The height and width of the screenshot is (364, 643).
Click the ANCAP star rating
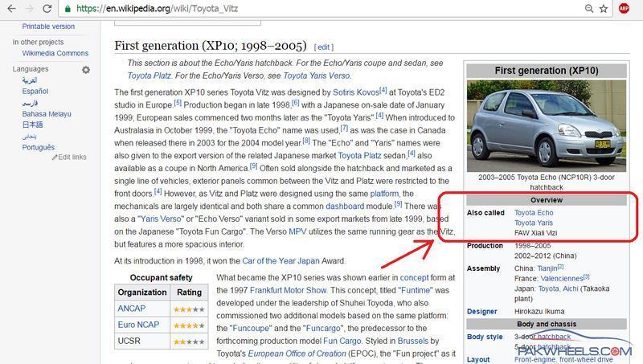point(189,309)
